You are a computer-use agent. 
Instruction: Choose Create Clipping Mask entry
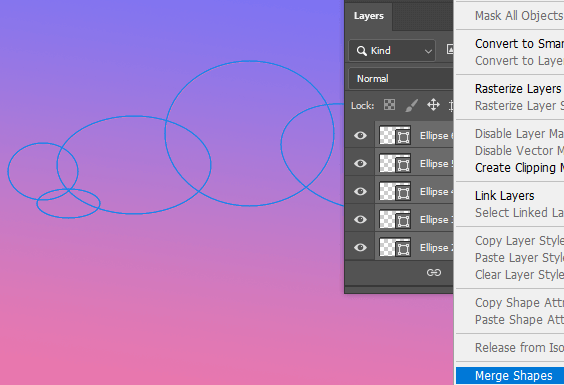[x=519, y=168]
